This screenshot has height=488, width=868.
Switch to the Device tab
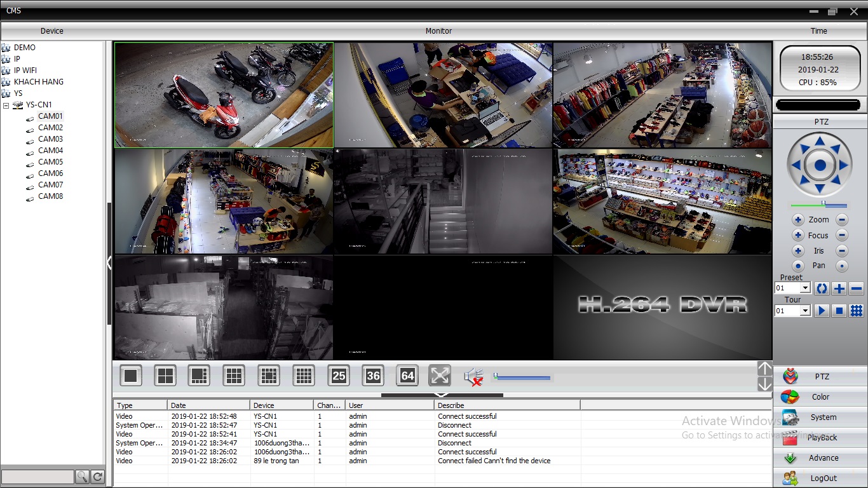pyautogui.click(x=52, y=30)
